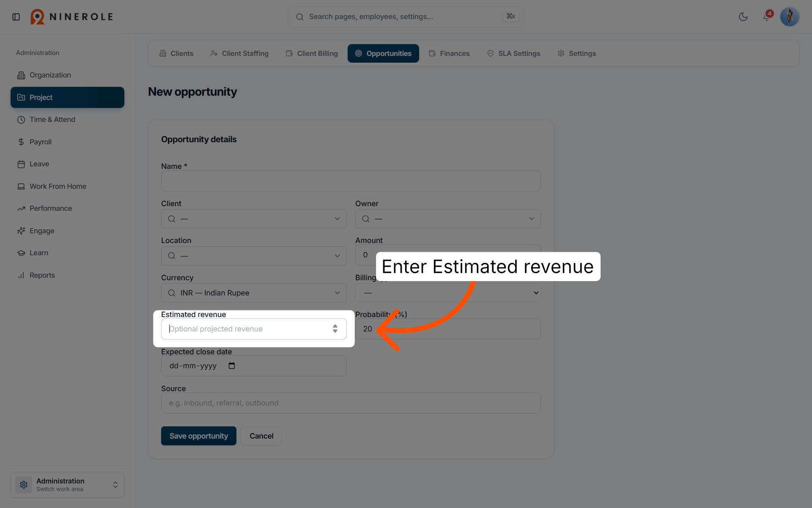Switch to the Clients tab
This screenshot has width=812, height=508.
click(x=176, y=53)
